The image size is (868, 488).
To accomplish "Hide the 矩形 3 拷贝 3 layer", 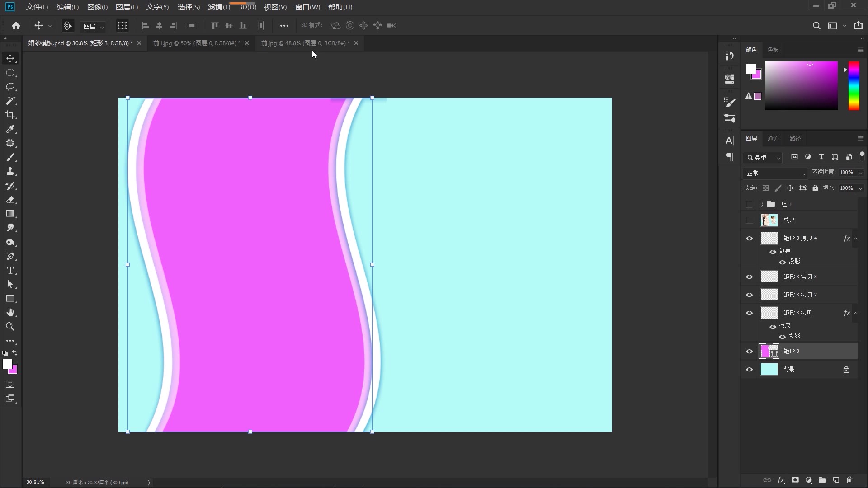I will pos(749,277).
